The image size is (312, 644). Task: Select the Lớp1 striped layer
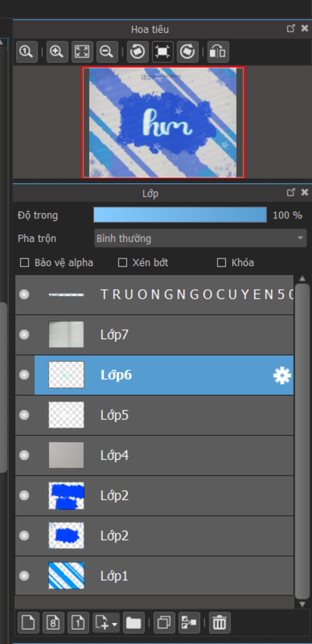pos(154,576)
